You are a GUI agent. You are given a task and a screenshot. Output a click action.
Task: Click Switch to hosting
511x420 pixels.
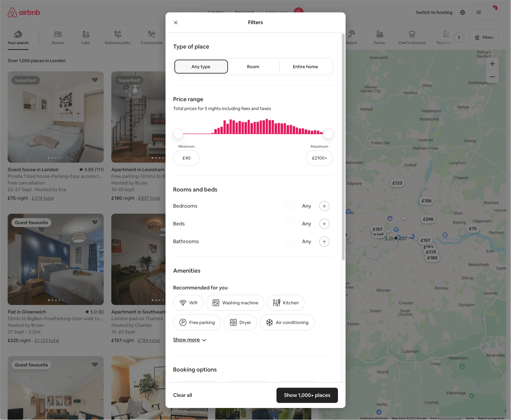coord(434,12)
